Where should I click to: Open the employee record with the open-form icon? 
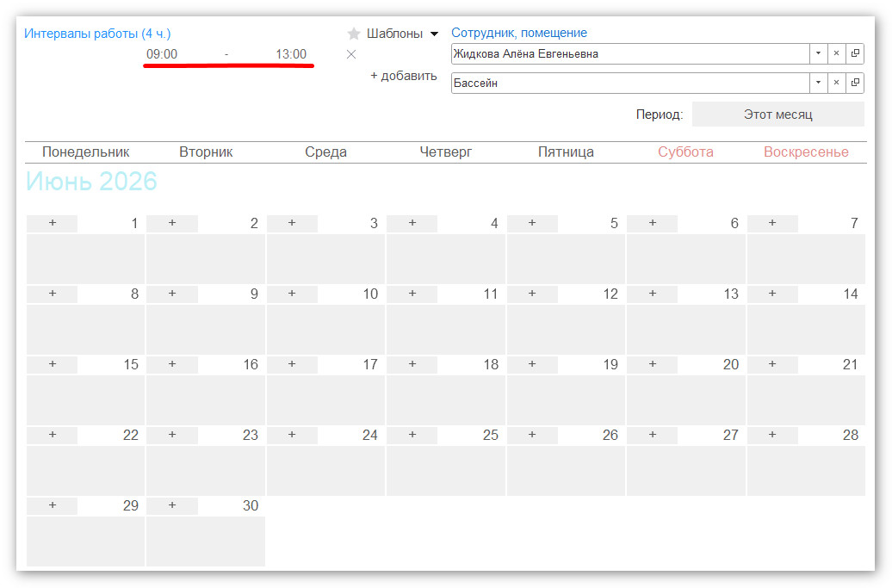pos(855,53)
